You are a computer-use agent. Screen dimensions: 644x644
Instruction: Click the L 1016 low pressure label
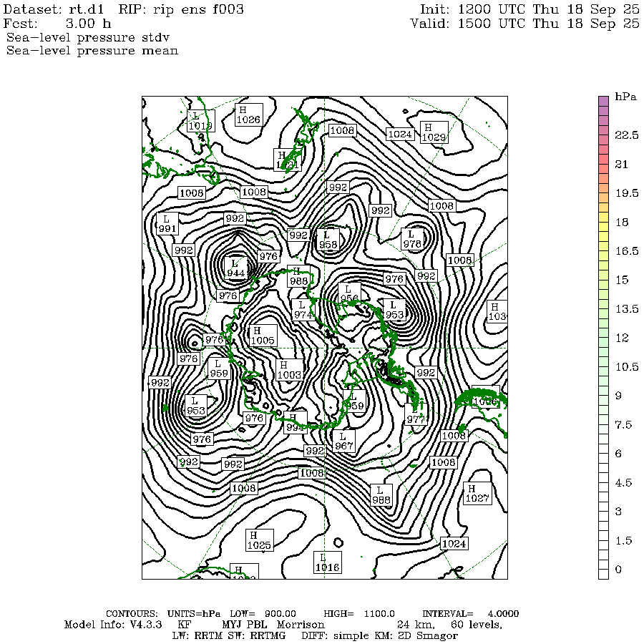coord(327,562)
